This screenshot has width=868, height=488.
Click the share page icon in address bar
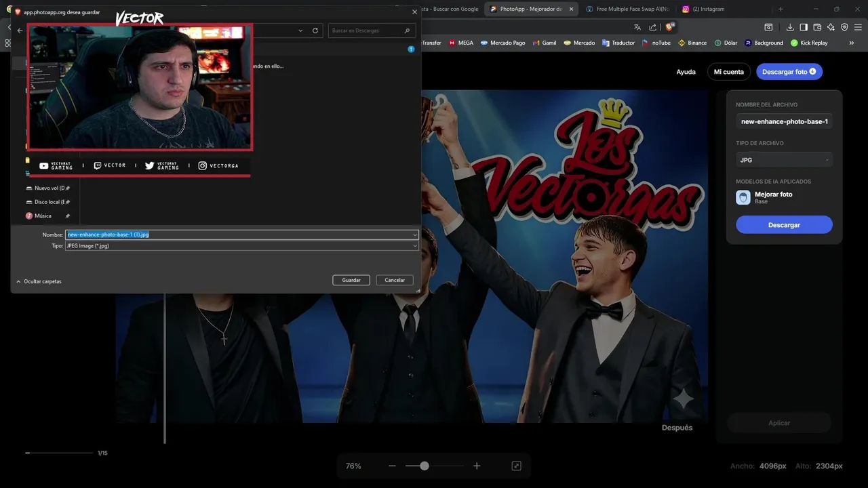[x=653, y=27]
